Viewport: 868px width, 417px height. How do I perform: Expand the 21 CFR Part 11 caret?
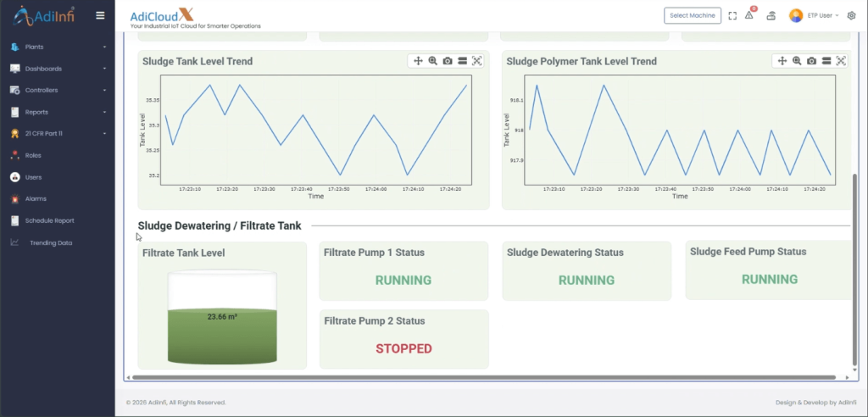pos(104,133)
